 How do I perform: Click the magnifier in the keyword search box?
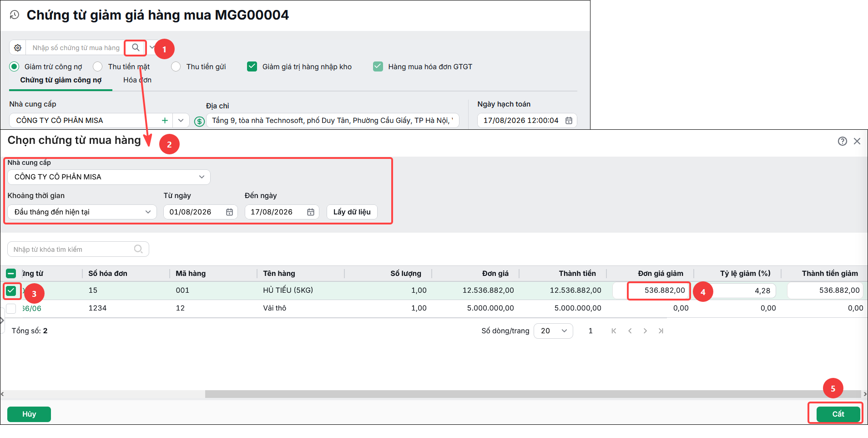(x=138, y=249)
